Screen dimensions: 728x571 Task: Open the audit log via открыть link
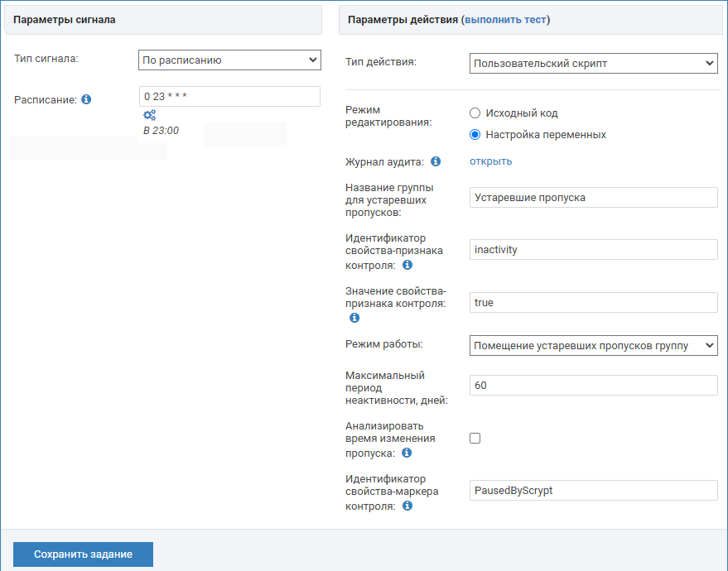490,161
